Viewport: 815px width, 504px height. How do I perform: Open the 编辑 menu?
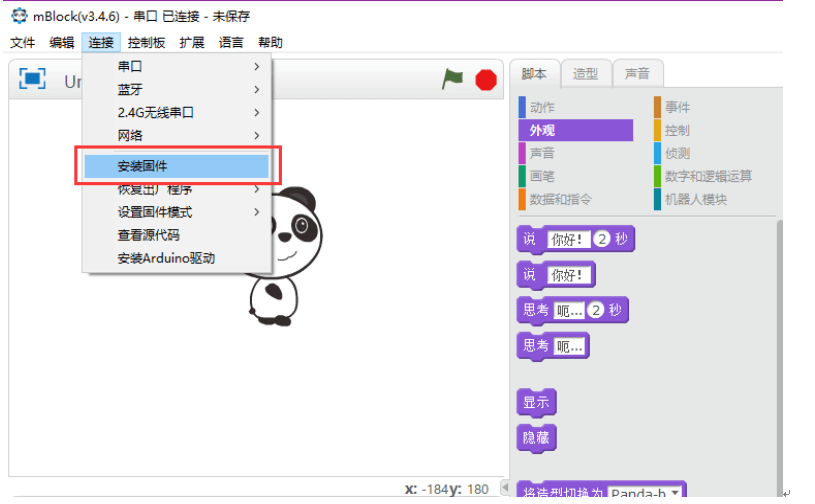[x=62, y=43]
